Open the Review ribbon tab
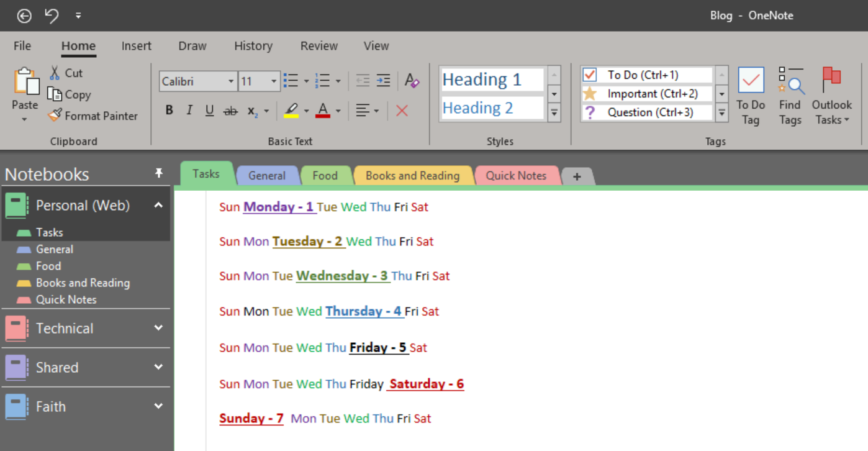This screenshot has width=868, height=451. tap(319, 46)
